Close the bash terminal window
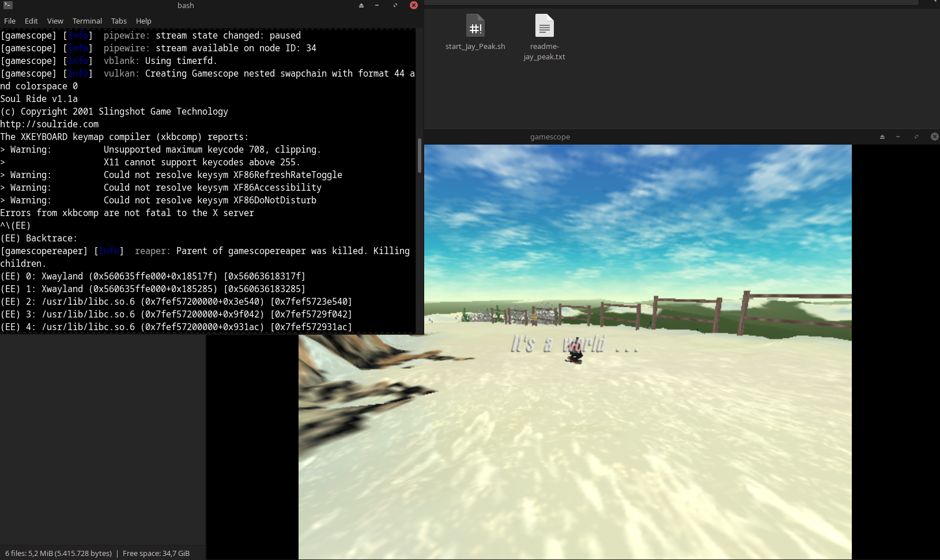The height and width of the screenshot is (560, 940). click(x=414, y=5)
